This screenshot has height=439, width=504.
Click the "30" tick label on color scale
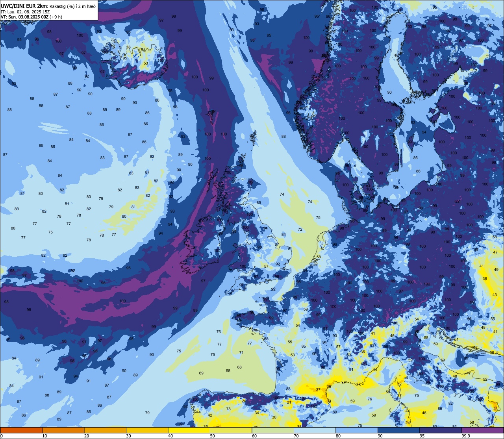128,436
